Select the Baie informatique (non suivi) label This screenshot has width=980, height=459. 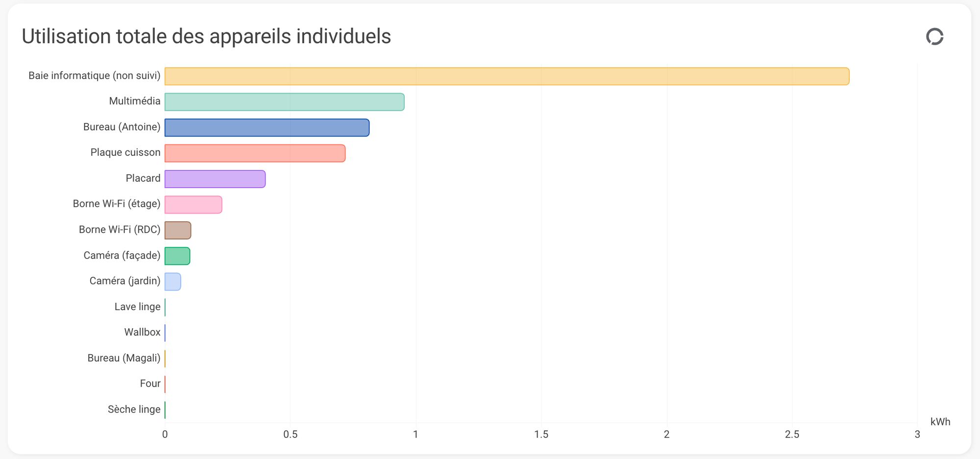pos(94,75)
